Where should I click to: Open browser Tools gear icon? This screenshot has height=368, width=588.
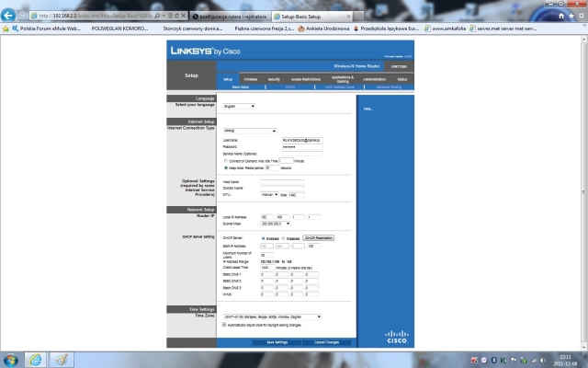pos(582,16)
